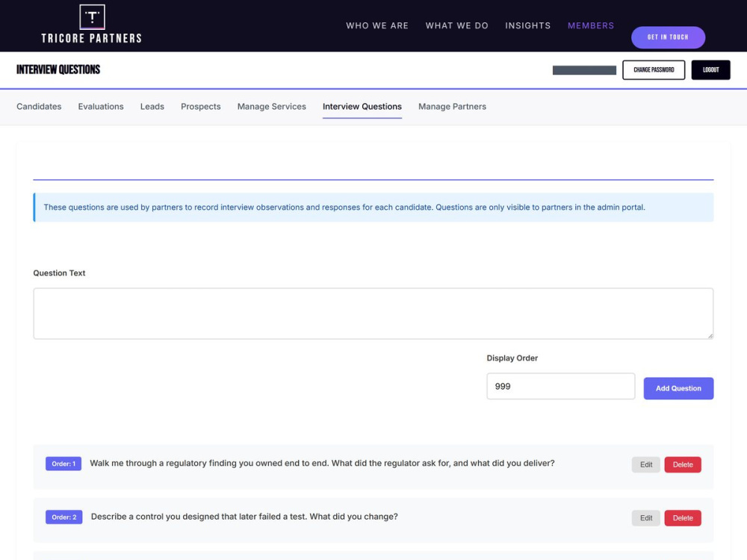The height and width of the screenshot is (560, 747).
Task: Click the Change Password button
Action: coord(654,70)
